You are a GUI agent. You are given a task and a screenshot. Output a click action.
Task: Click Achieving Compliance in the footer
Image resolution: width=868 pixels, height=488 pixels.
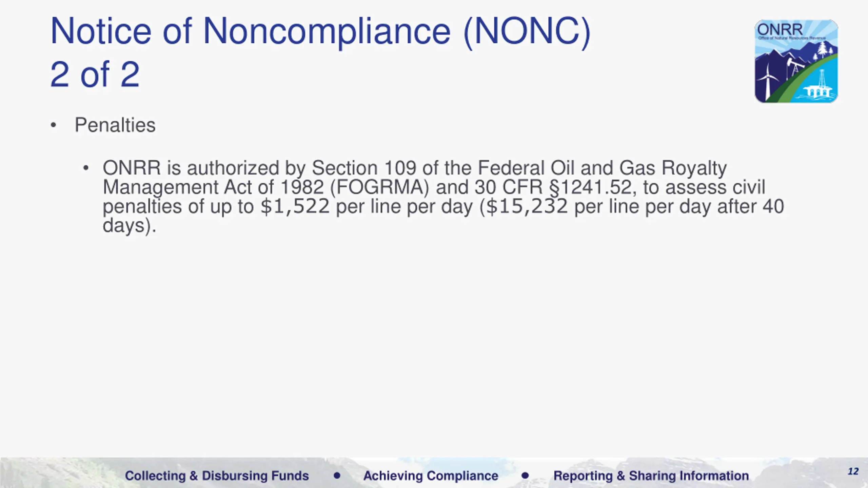(431, 476)
